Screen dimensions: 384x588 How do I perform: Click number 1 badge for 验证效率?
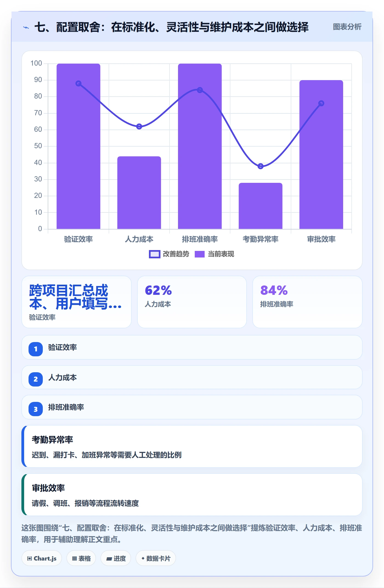[x=36, y=349]
